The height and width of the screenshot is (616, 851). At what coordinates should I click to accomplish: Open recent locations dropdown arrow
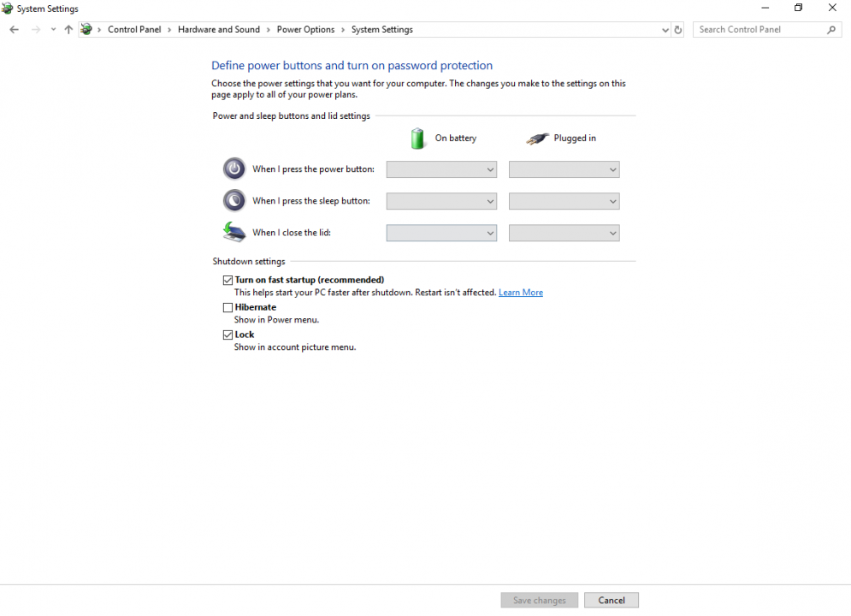point(53,30)
